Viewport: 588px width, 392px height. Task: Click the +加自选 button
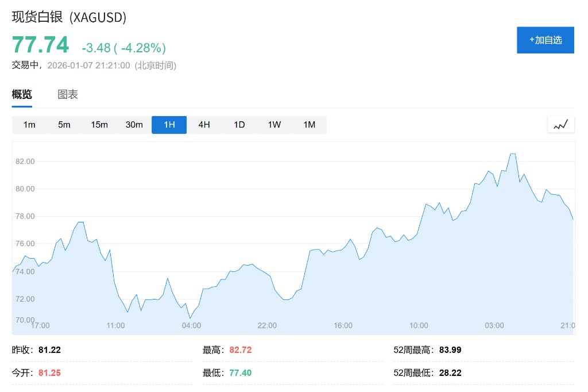click(545, 40)
